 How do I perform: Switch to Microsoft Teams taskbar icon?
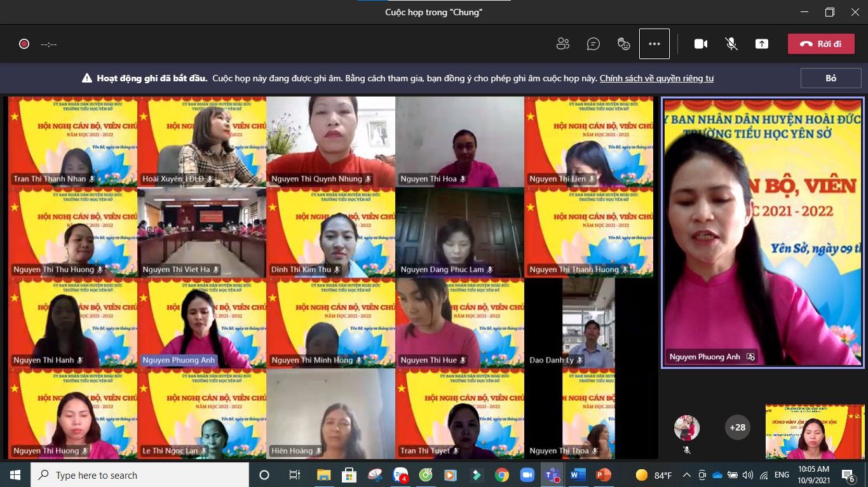[x=552, y=475]
